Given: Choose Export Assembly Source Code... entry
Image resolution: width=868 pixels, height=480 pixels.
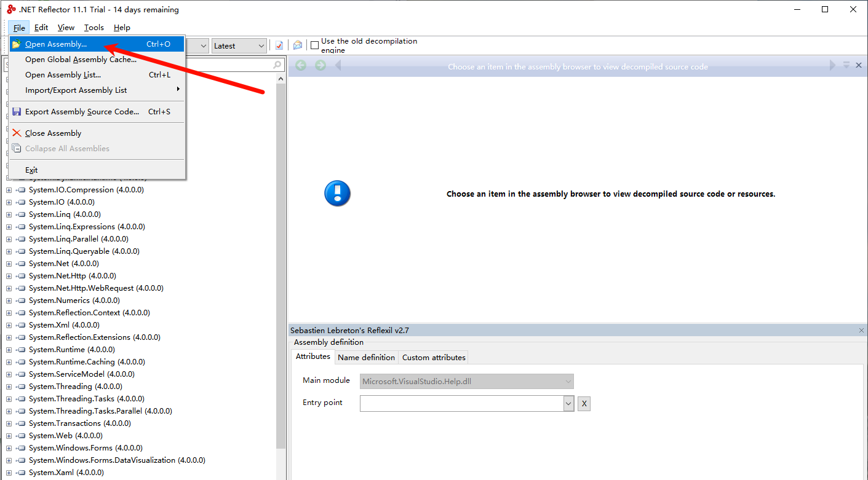Looking at the screenshot, I should 97,112.
